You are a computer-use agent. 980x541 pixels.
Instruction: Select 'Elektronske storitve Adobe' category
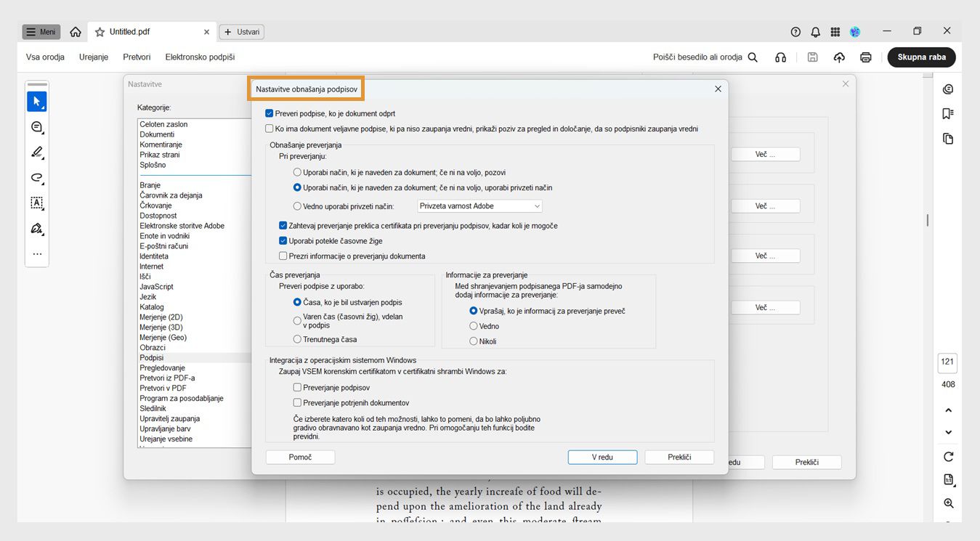tap(182, 226)
